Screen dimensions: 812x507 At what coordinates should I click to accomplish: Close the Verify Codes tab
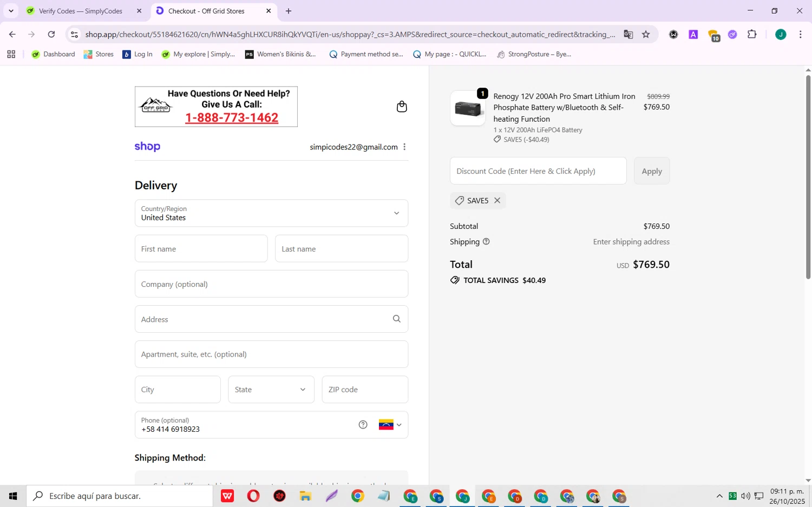coord(139,11)
